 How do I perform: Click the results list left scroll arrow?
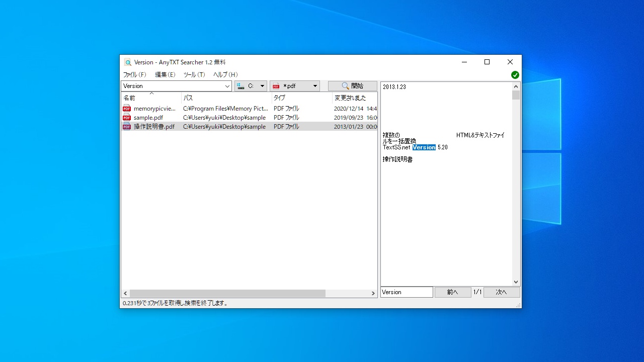(125, 293)
